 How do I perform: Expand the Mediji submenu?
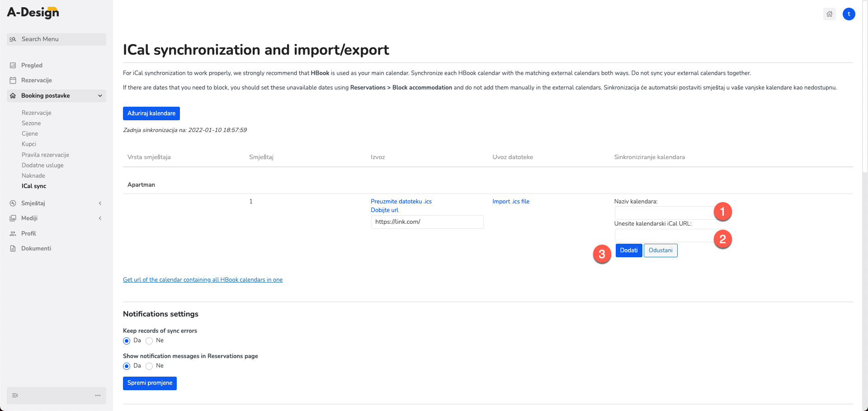tap(100, 218)
